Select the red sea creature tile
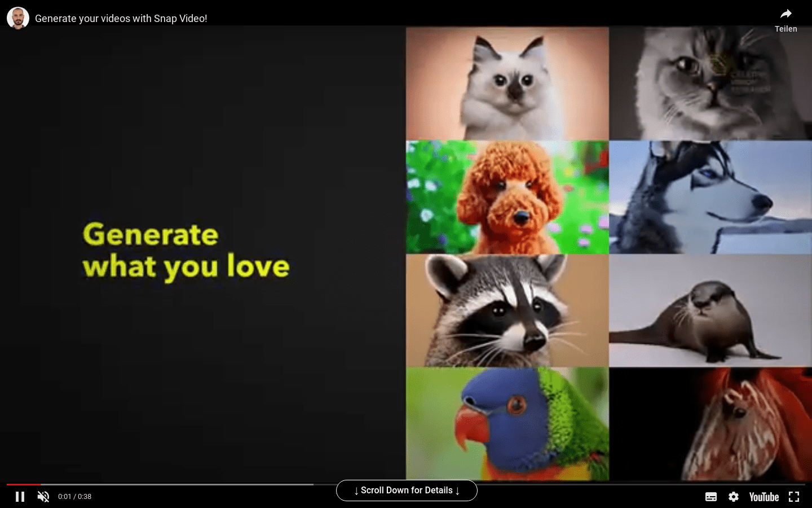This screenshot has width=812, height=508. click(x=710, y=423)
